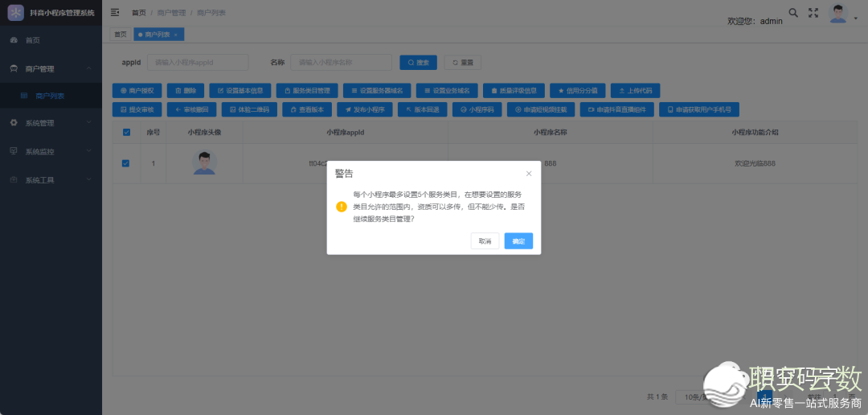Click the 信用分分值 star button
Image resolution: width=868 pixels, height=415 pixels.
coord(577,90)
